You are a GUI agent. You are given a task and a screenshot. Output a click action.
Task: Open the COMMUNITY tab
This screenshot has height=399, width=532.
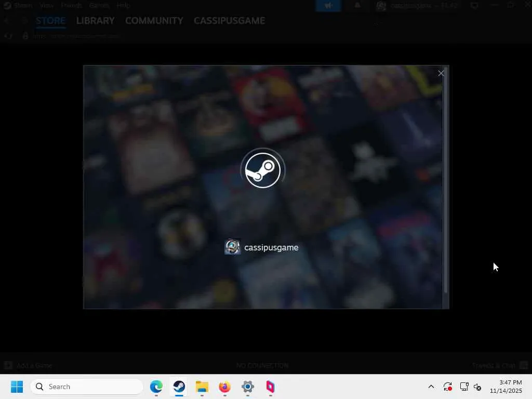tap(154, 21)
